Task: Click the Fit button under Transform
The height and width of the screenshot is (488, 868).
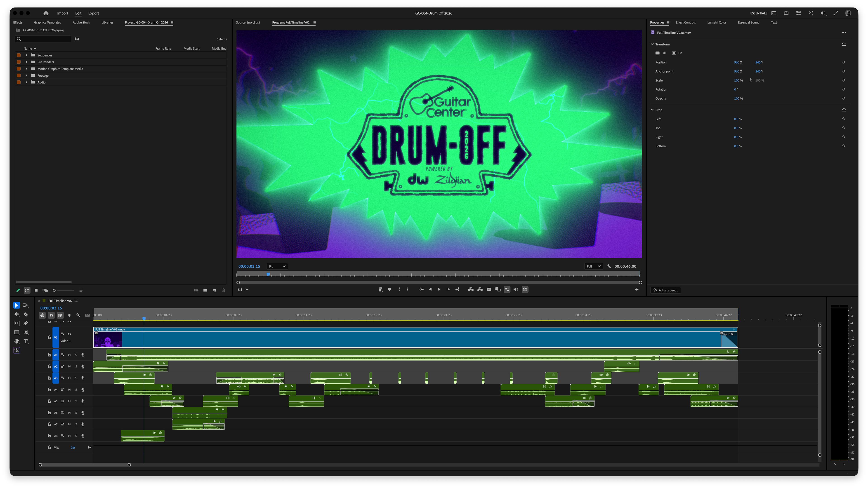Action: [x=677, y=53]
